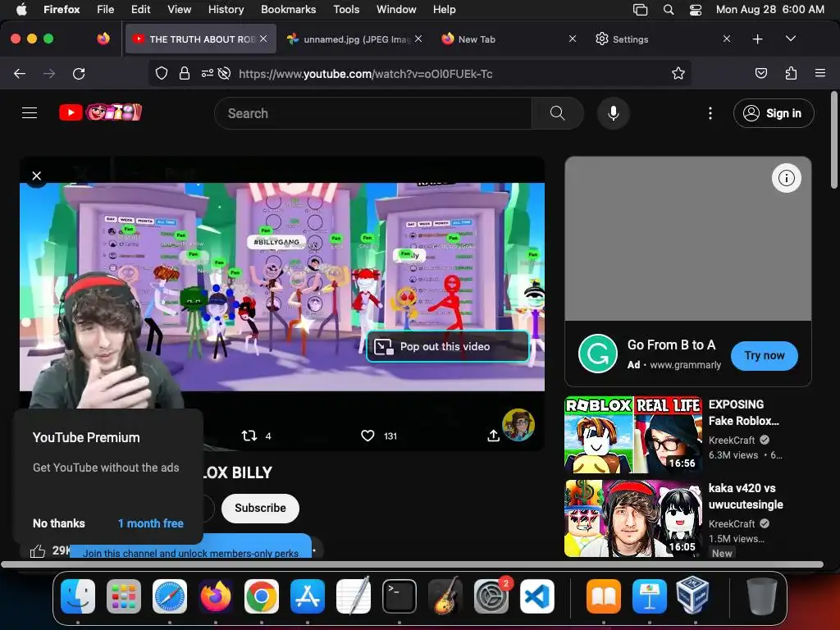Open Firefox extensions puzzle icon
The image size is (840, 630).
coord(791,73)
